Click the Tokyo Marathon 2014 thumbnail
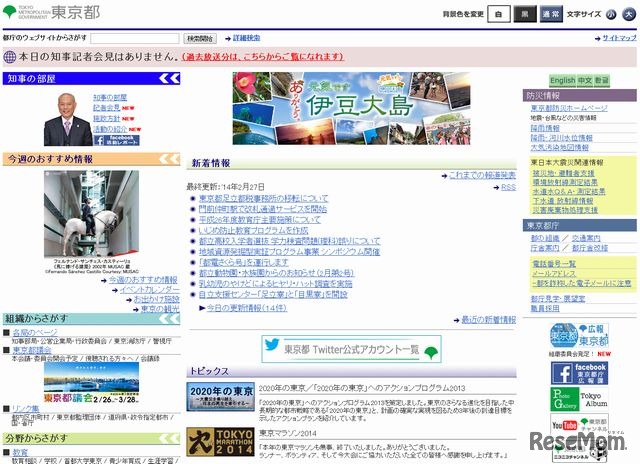Screen dimensions: 640x464 (x=220, y=442)
